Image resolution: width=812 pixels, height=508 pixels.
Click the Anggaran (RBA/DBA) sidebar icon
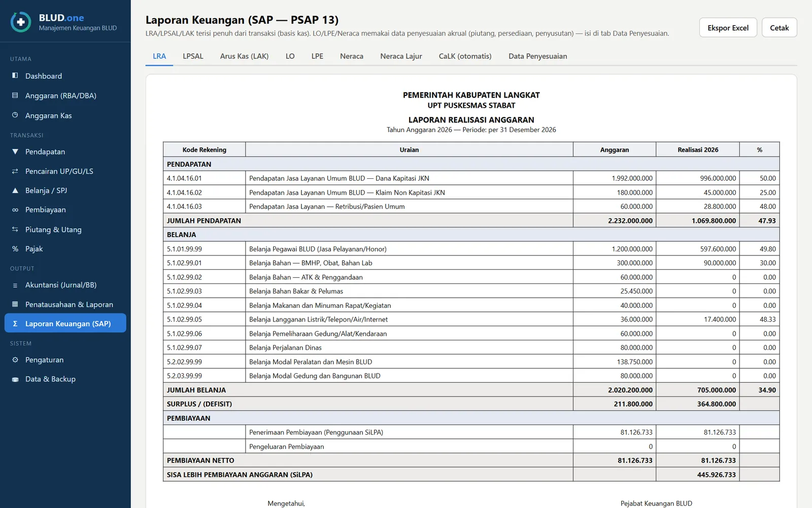(x=15, y=96)
